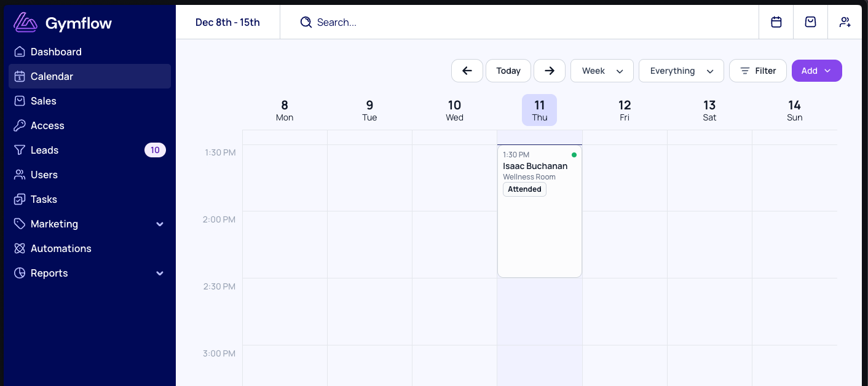This screenshot has width=868, height=386.
Task: Click into the Search field
Action: point(519,22)
